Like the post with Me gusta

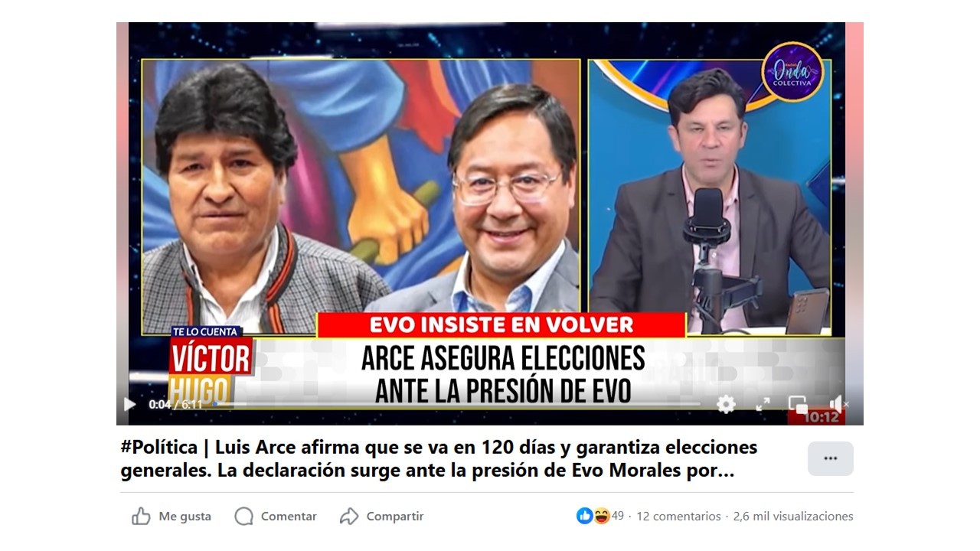coord(171,517)
